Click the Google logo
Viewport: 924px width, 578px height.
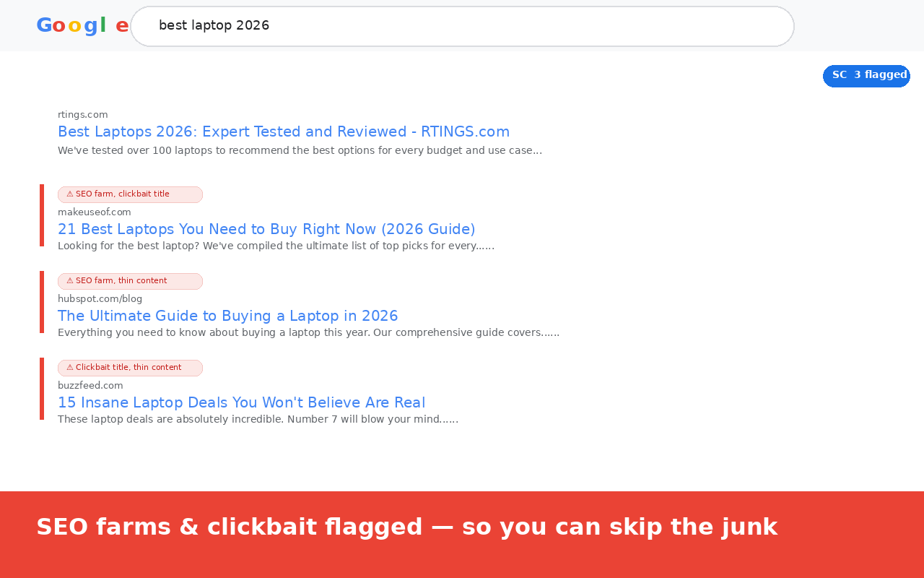tap(82, 25)
